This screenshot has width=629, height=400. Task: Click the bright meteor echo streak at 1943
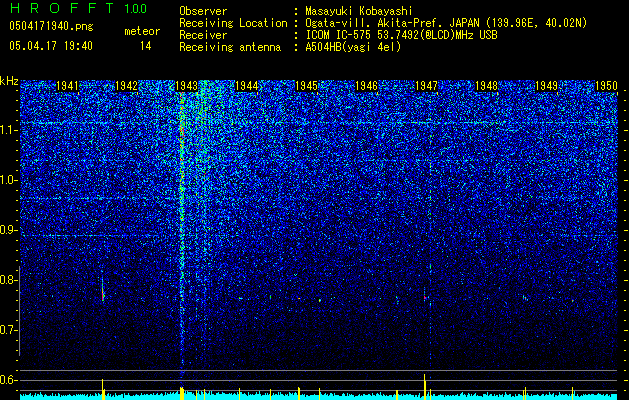[x=182, y=229]
